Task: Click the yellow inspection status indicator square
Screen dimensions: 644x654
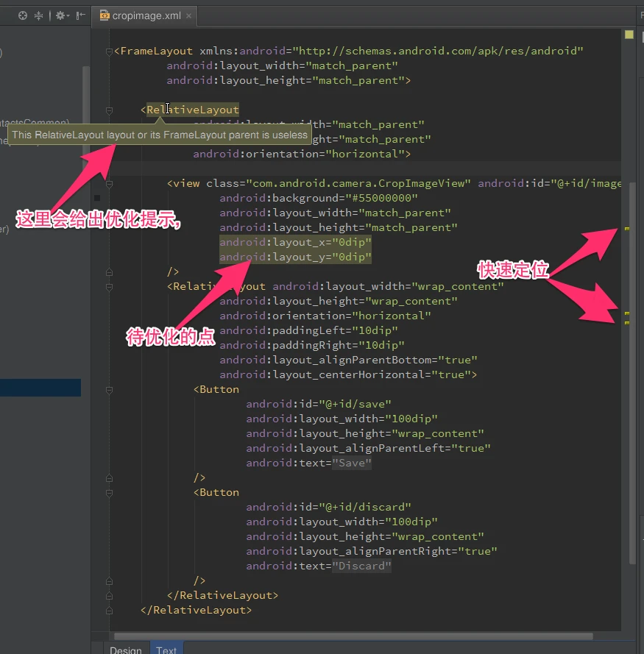Action: coord(629,35)
